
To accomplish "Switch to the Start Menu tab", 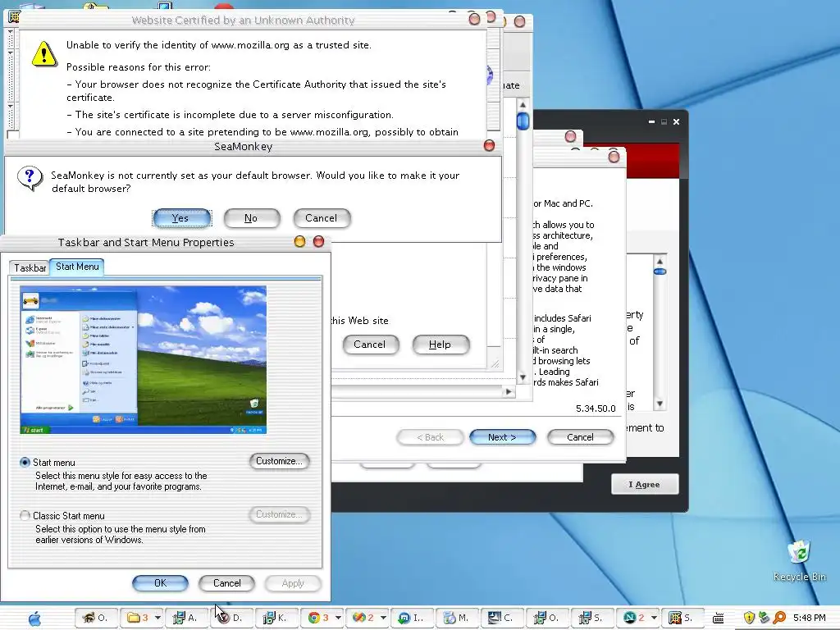I will click(x=77, y=267).
